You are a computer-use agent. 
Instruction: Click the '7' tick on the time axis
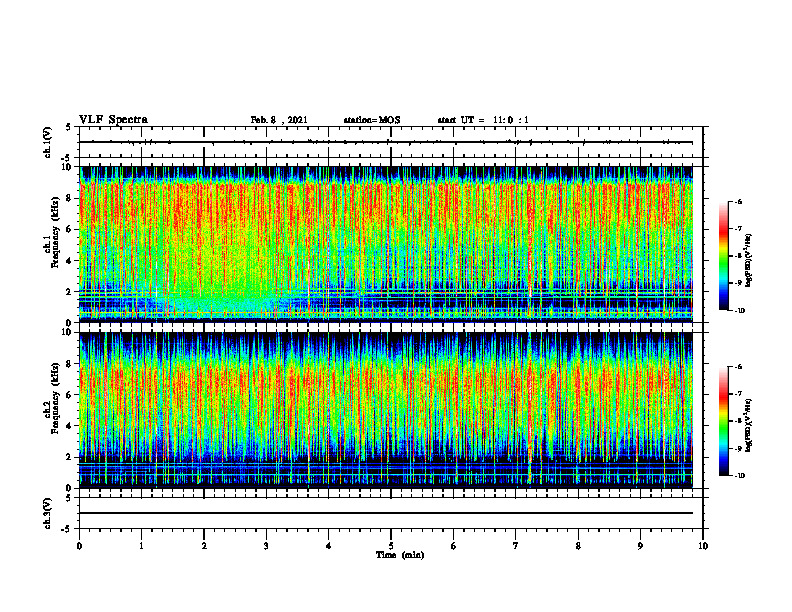[x=516, y=546]
